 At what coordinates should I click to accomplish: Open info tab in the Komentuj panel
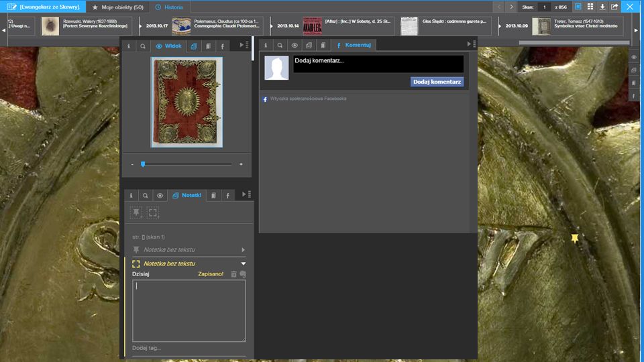click(x=266, y=45)
